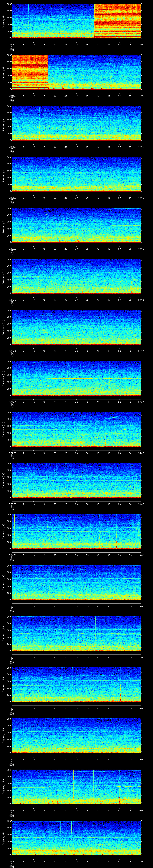This screenshot has height=868, width=153.
Task: Click the spectrogram panel starting at 10:19:00
Action: (77, 276)
